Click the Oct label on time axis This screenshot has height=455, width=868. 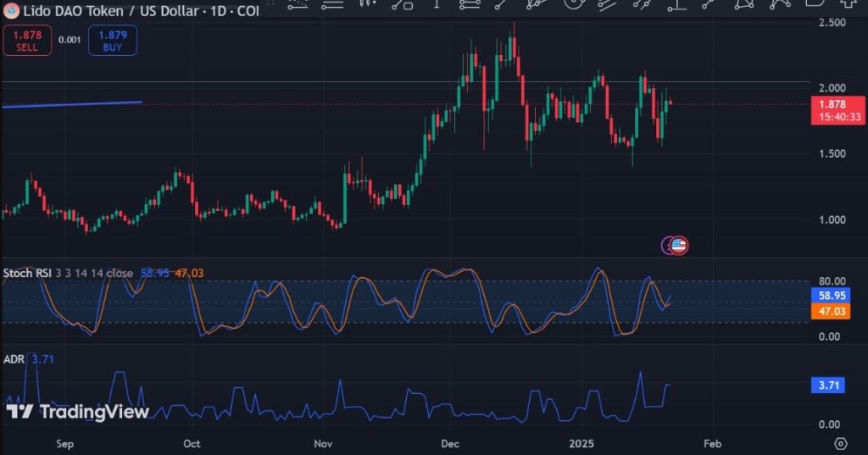click(192, 444)
